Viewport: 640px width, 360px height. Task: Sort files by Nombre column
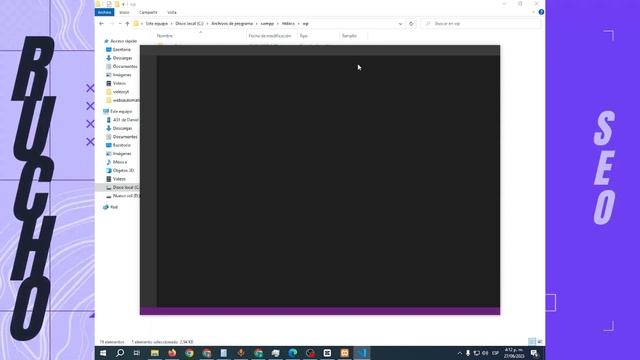tap(165, 36)
